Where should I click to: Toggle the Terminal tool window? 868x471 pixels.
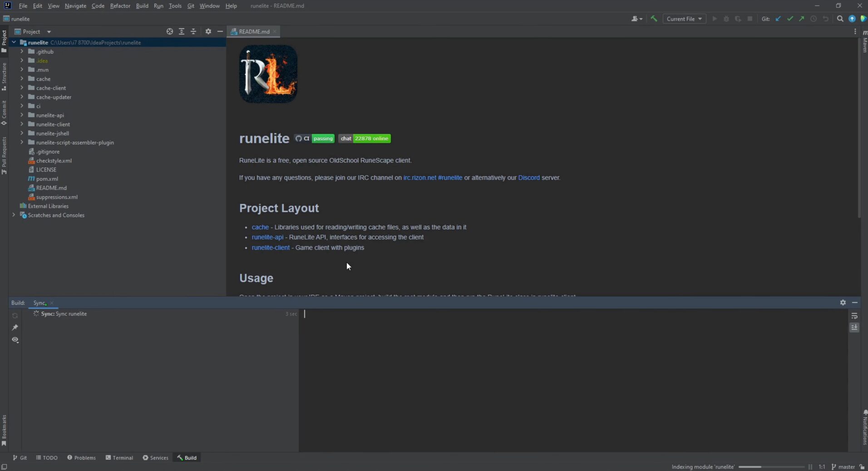pos(119,457)
